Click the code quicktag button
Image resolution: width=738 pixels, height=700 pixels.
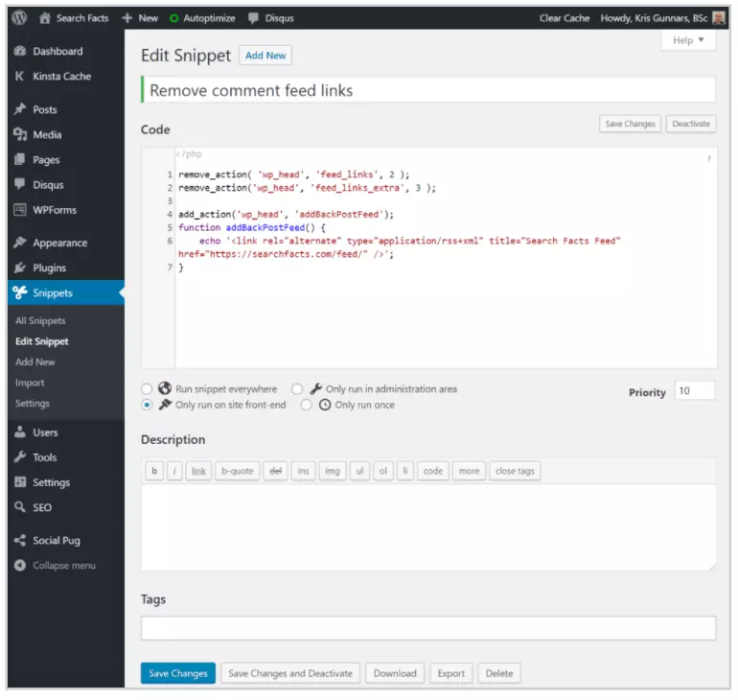(x=433, y=471)
